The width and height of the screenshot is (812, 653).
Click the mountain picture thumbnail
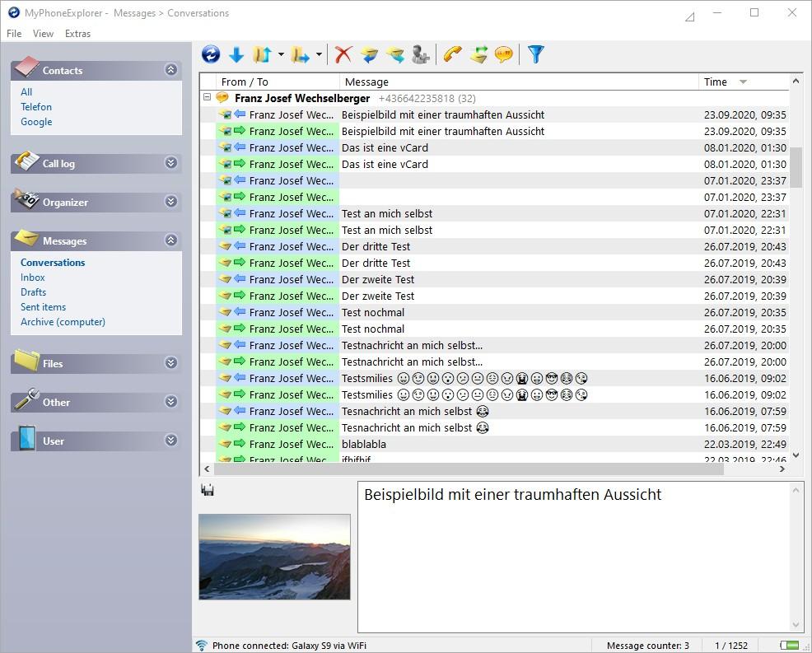[x=273, y=557]
